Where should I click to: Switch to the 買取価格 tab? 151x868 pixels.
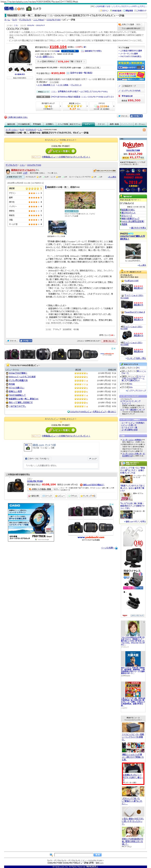[x=37, y=124]
